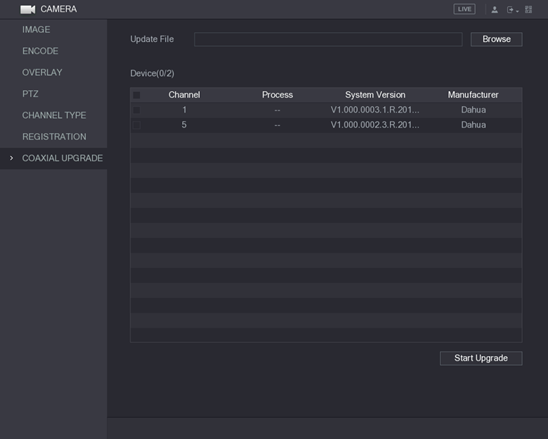Switch to LIVE view

464,9
